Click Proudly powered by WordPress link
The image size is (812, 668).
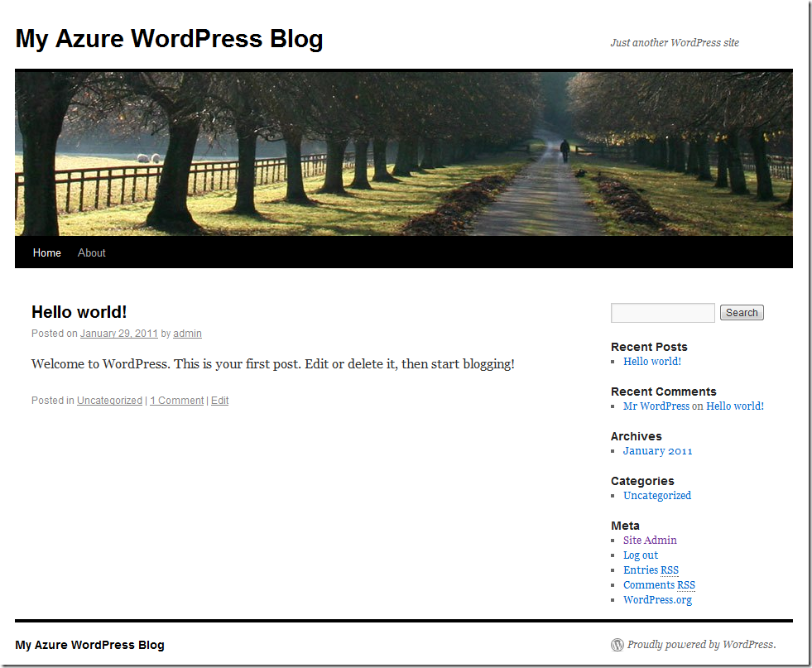[701, 645]
